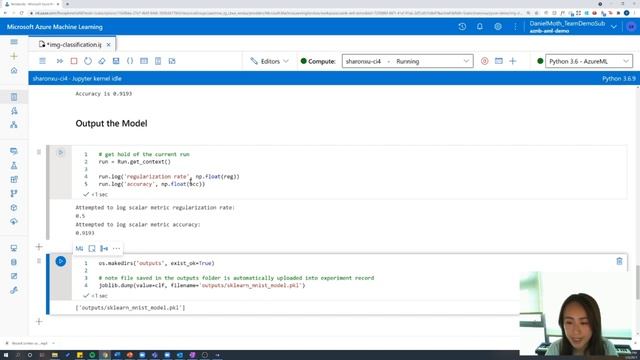
Task: Open settings gear in header
Action: [x=498, y=27]
